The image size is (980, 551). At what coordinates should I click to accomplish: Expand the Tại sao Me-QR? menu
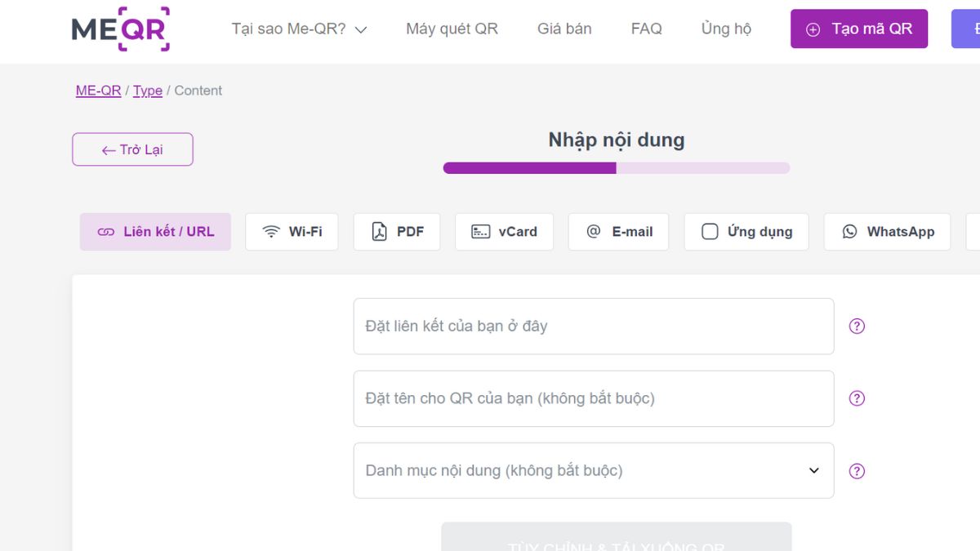299,29
